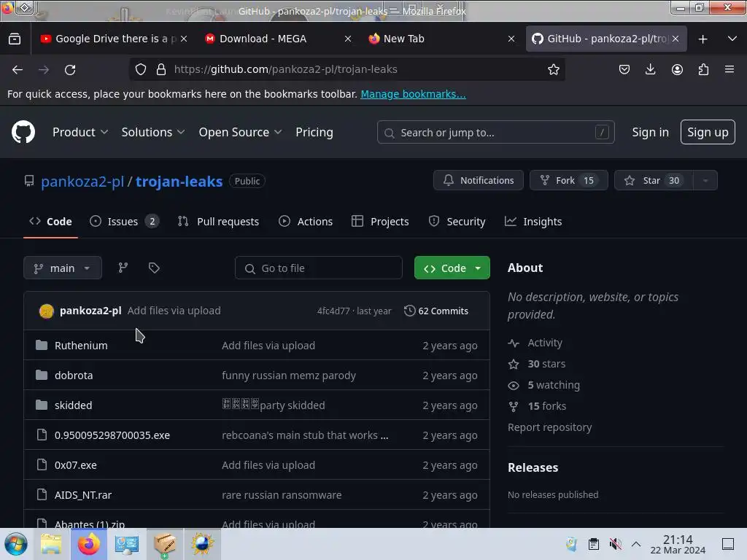Open the list all tabs chevron
Viewport: 747px width, 560px height.
tap(732, 39)
